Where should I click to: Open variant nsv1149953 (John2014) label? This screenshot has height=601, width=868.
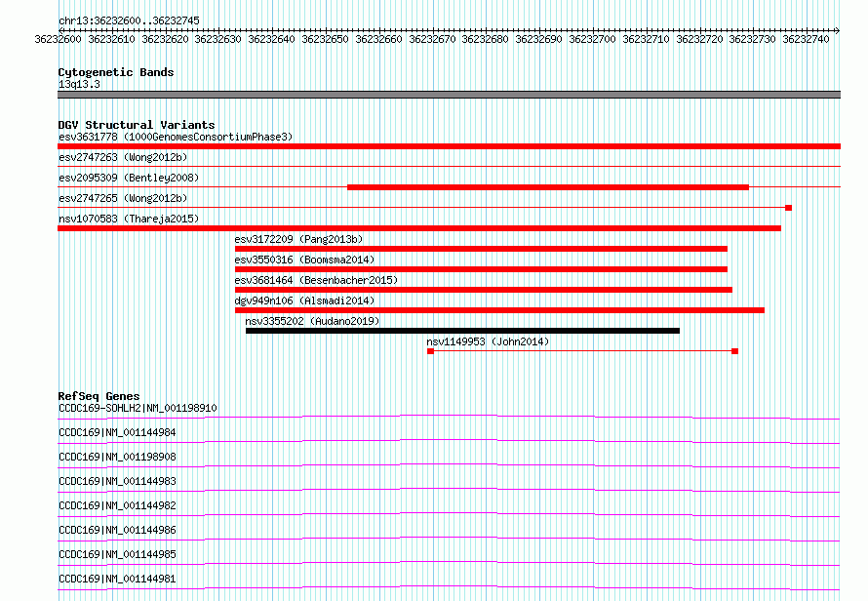[x=488, y=341]
